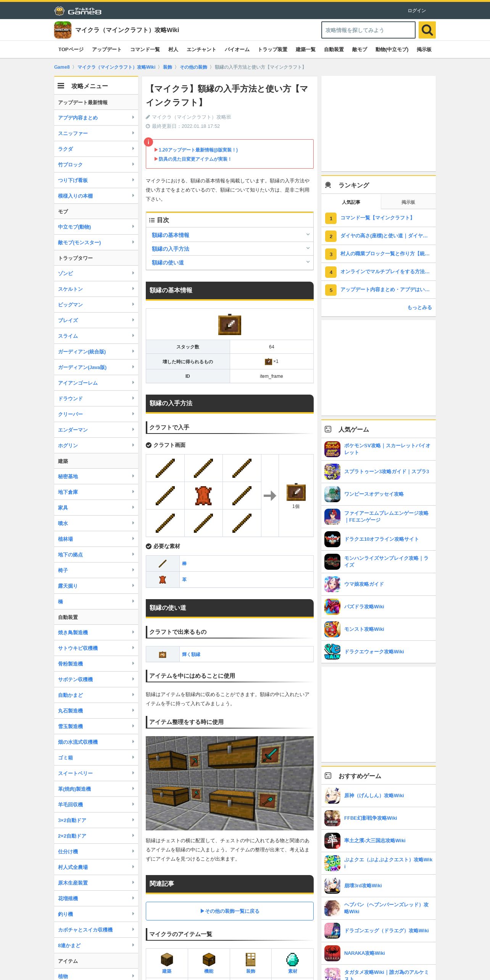Click the 機能 chest category icon
Viewport: 490px width, 980px height.
(209, 959)
